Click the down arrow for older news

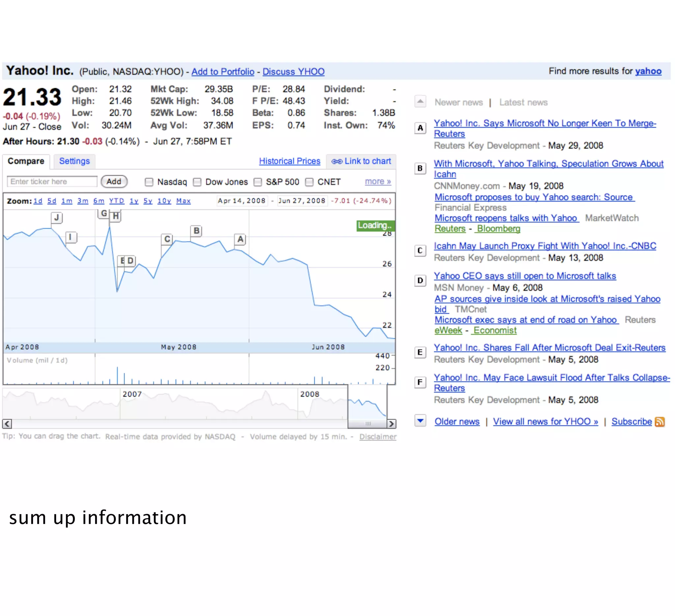click(x=420, y=420)
